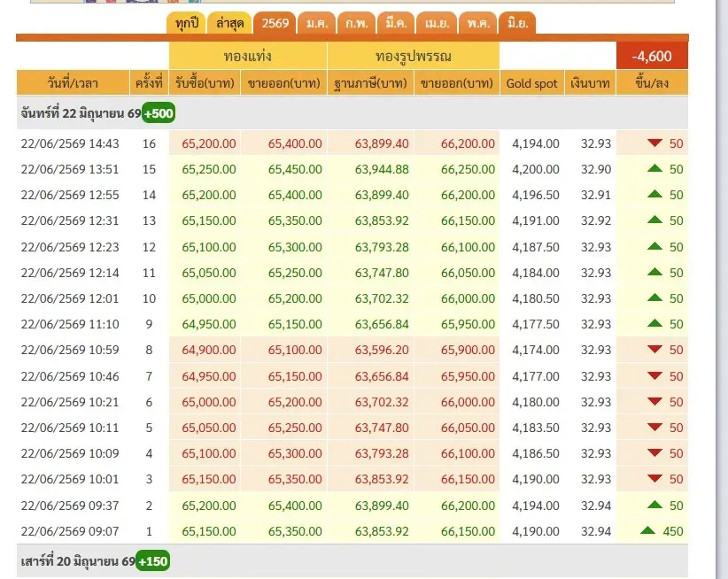Image resolution: width=728 pixels, height=579 pixels.
Task: Click the ขึ้น/ลง column header
Action: [652, 83]
